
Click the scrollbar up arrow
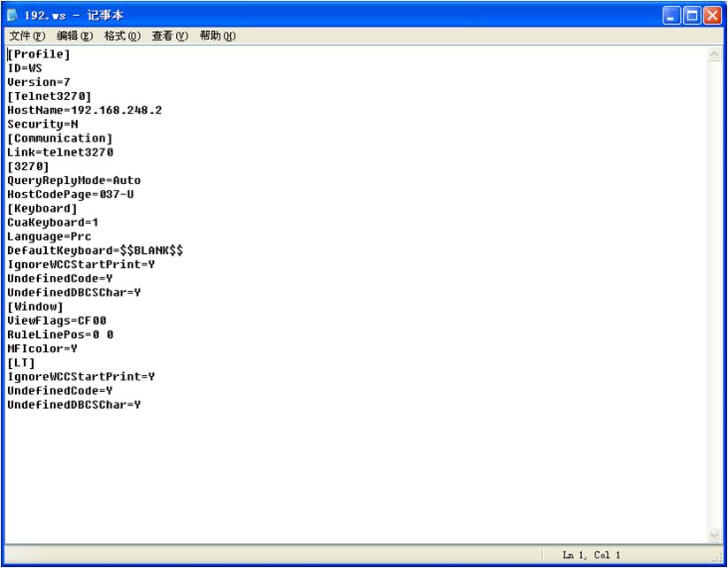tap(714, 55)
